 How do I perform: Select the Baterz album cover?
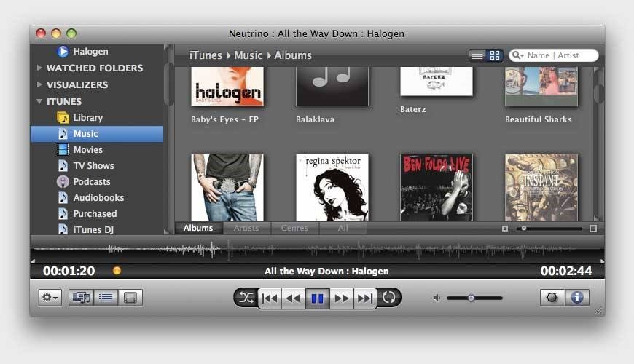[437, 82]
